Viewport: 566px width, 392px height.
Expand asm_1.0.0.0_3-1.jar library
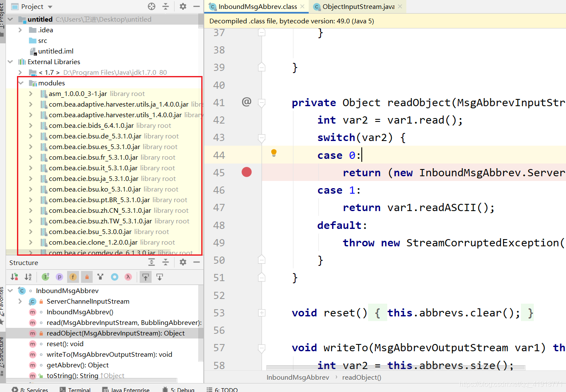pos(31,93)
